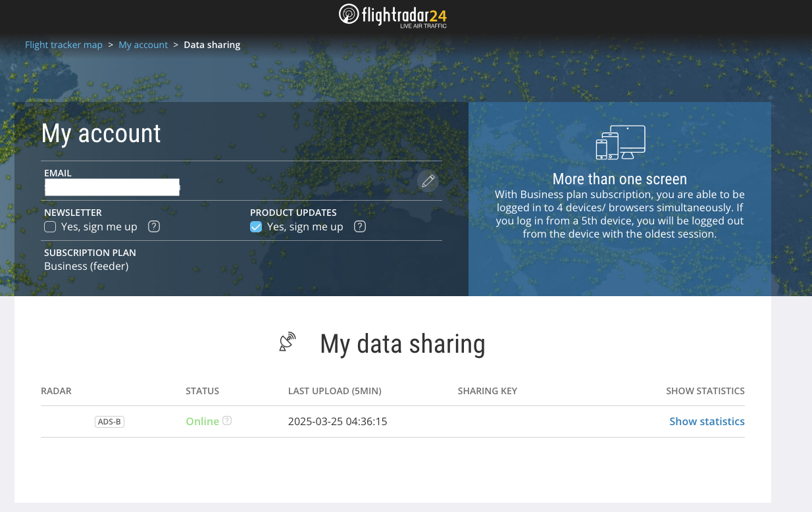
Task: Open the Show statistics link
Action: pos(707,421)
